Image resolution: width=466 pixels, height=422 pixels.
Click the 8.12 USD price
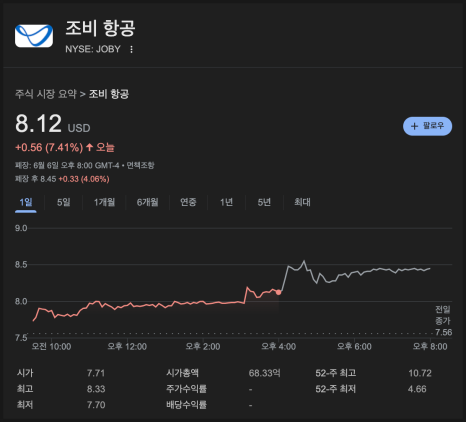53,124
